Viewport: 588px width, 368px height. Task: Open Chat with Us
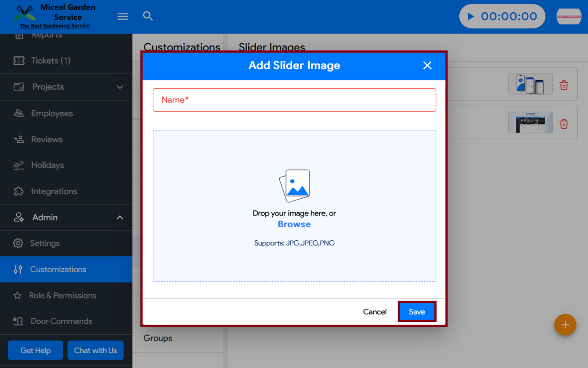tap(96, 350)
